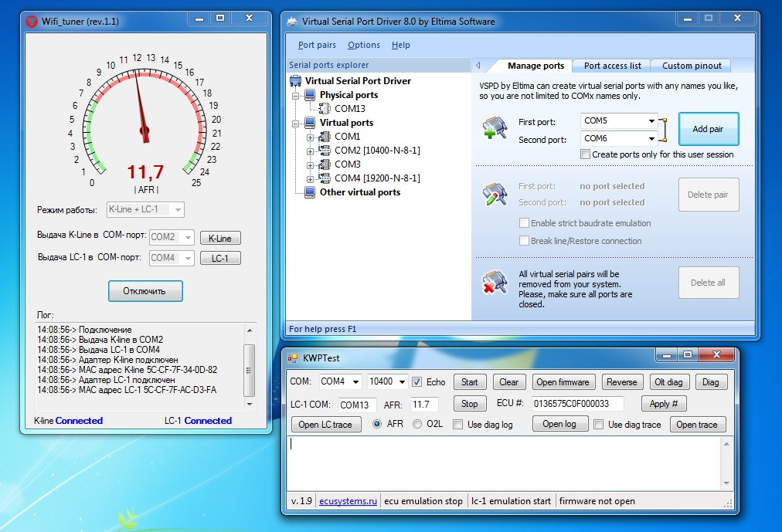Open the First port COM5 dropdown

pos(652,121)
